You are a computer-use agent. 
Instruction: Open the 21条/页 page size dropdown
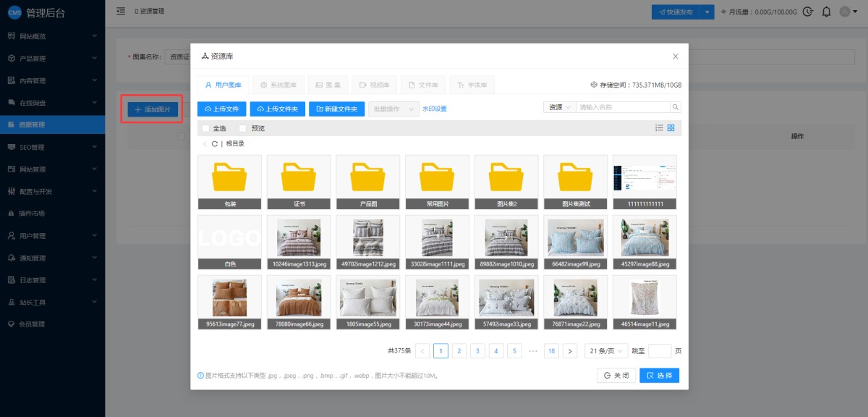tap(605, 351)
